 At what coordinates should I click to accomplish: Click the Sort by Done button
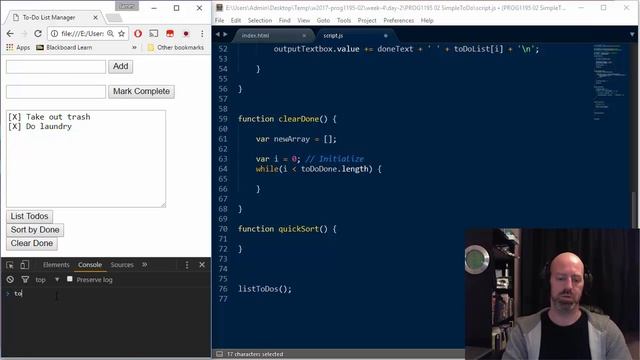(35, 230)
